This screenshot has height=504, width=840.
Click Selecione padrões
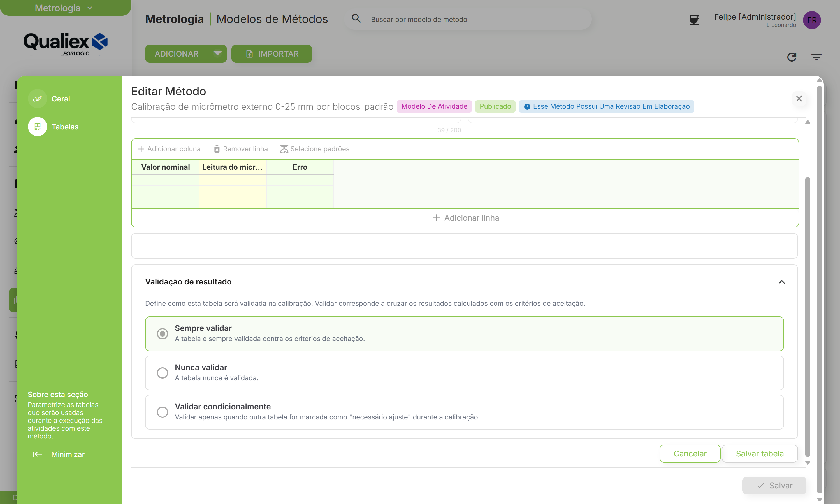coord(315,149)
